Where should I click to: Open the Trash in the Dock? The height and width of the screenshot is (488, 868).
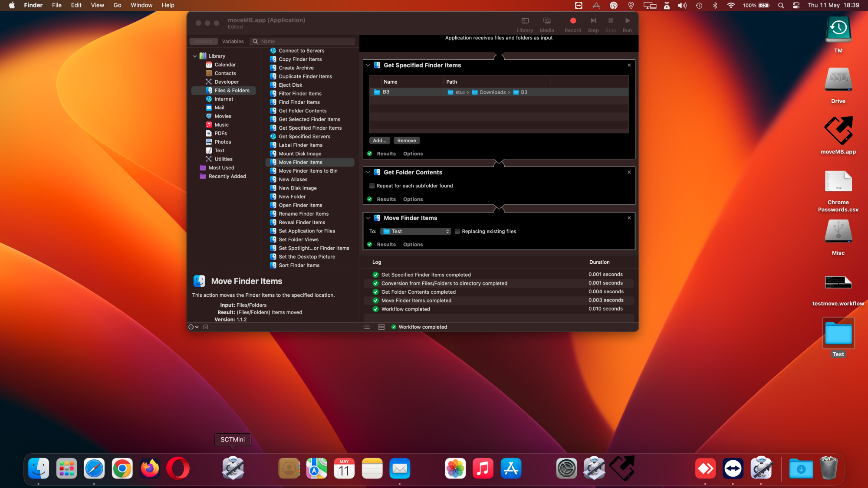829,468
